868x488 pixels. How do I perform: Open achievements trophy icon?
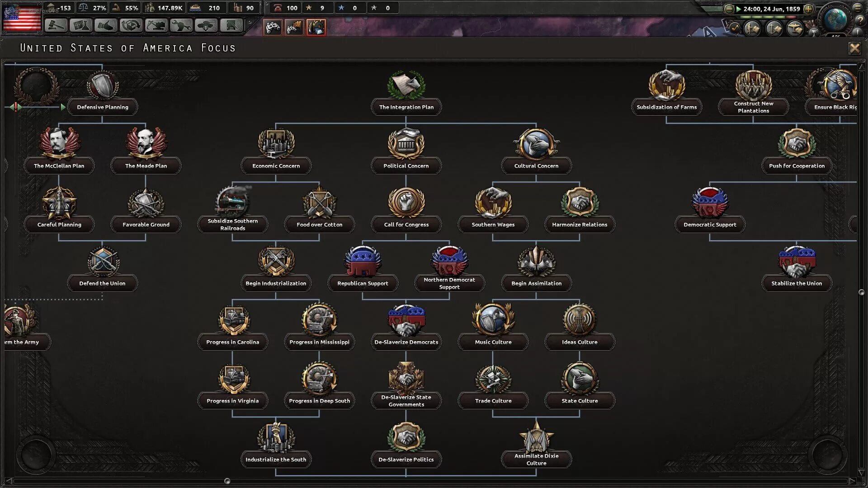[813, 32]
